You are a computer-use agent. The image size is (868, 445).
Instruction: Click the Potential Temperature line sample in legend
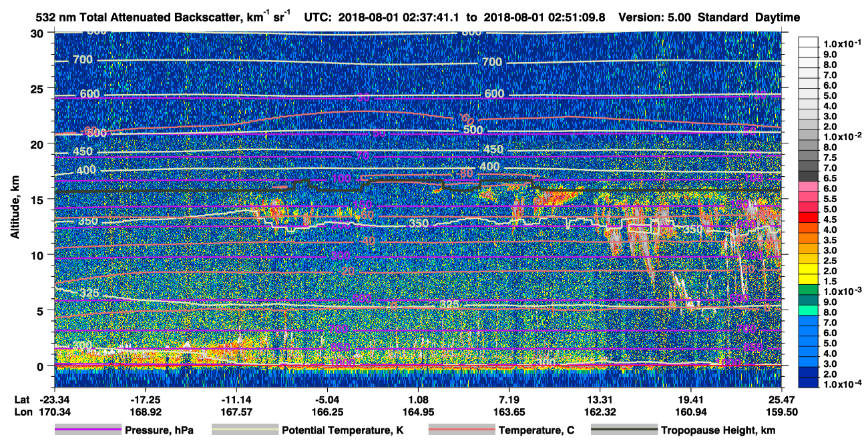(x=244, y=430)
